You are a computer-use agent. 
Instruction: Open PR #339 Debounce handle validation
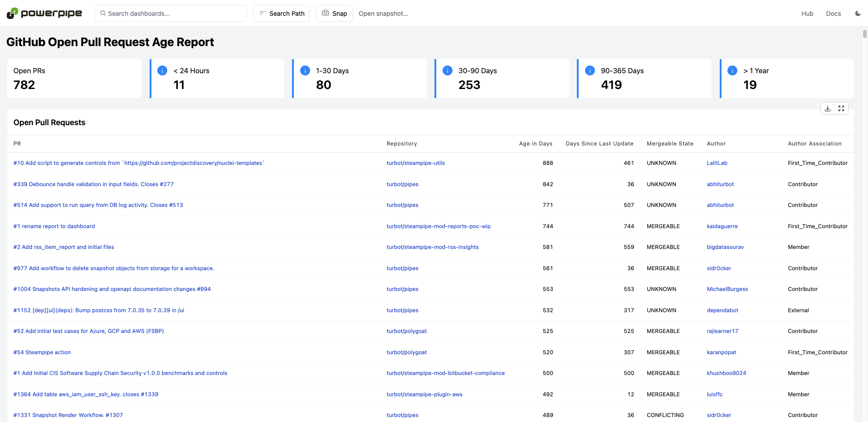94,184
